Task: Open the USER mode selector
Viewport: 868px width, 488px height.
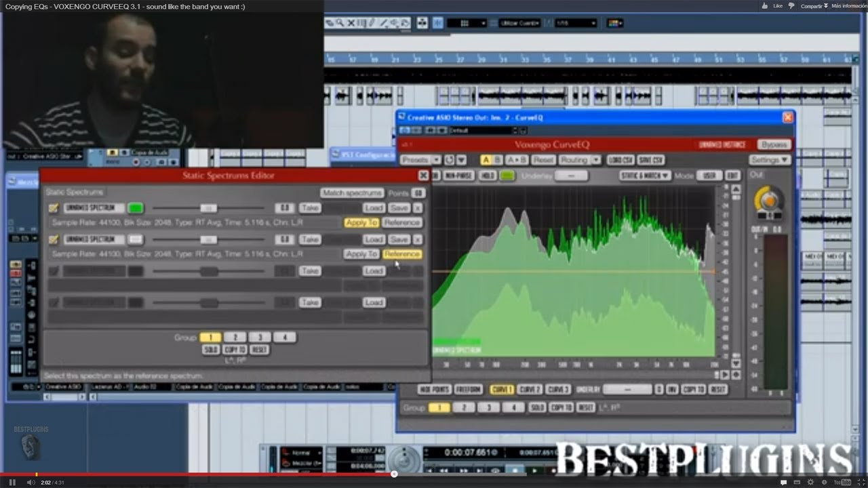Action: pyautogui.click(x=709, y=176)
